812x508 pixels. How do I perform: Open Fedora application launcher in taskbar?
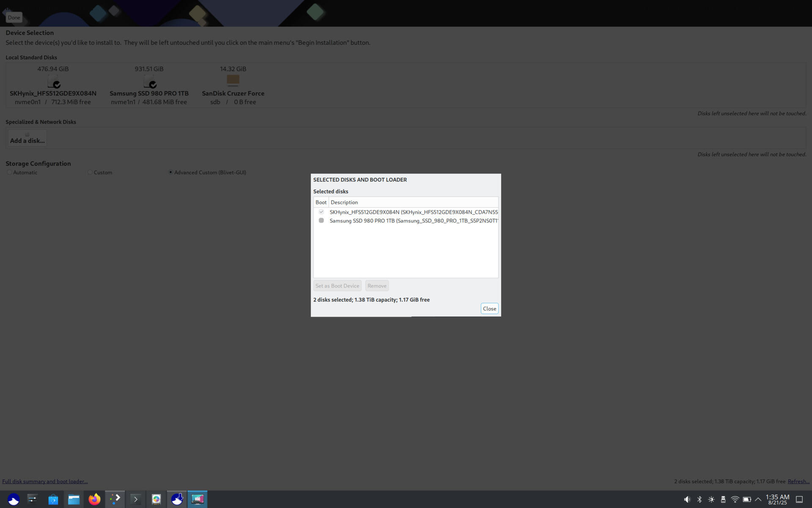pos(14,500)
